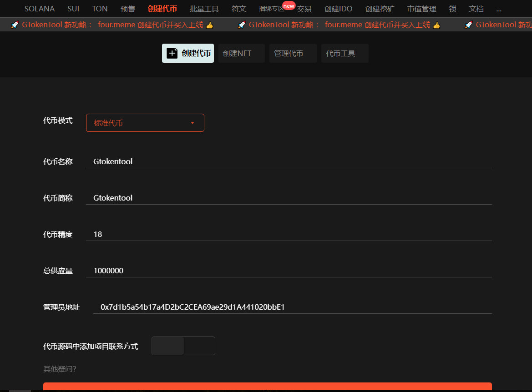Click the thumbs-up icon in the ticker
Screen dimensions: 532x392
click(209, 25)
